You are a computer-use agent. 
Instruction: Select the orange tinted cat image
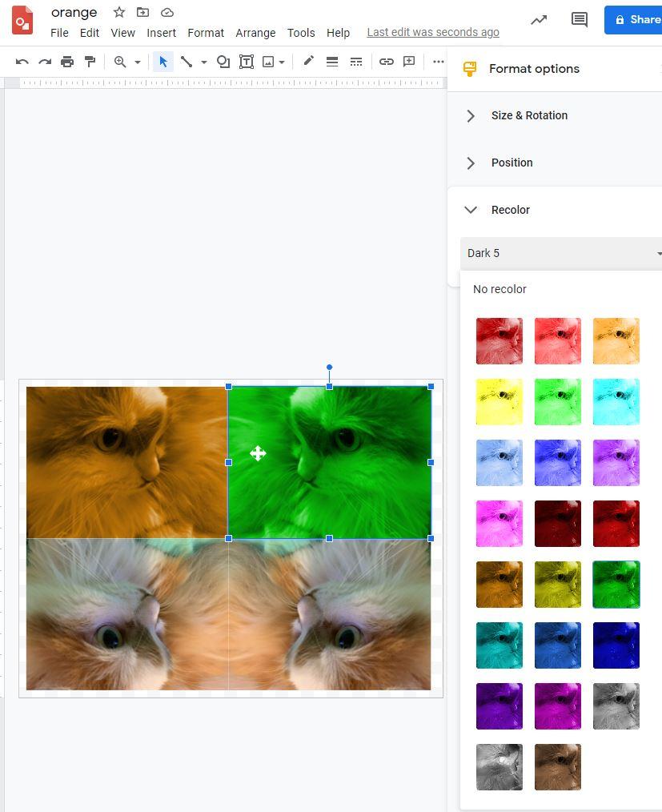(x=126, y=462)
